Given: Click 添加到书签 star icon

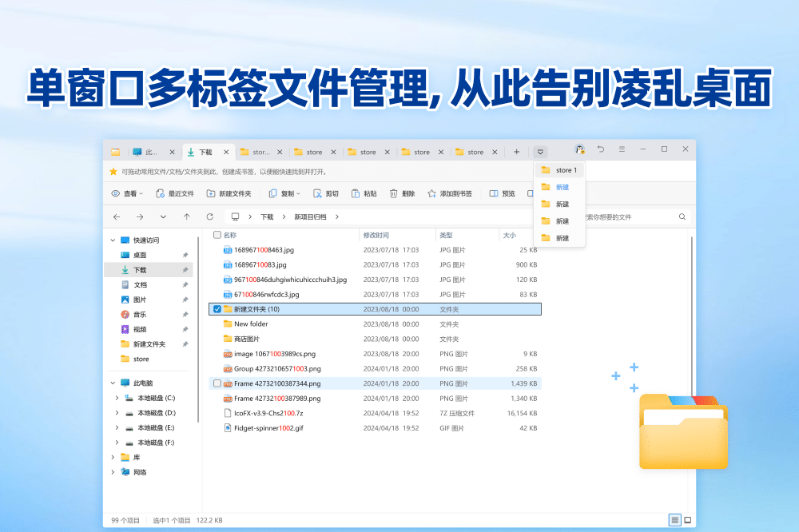Looking at the screenshot, I should (432, 193).
